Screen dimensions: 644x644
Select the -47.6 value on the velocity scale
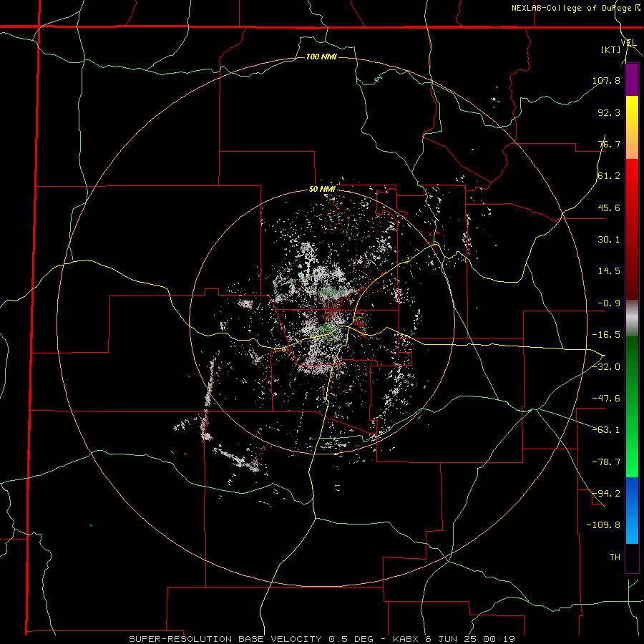tap(606, 399)
